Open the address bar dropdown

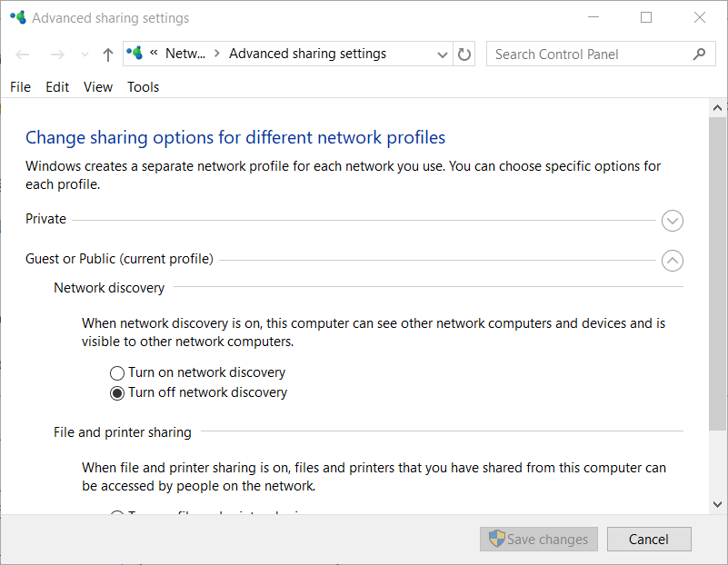(x=443, y=54)
